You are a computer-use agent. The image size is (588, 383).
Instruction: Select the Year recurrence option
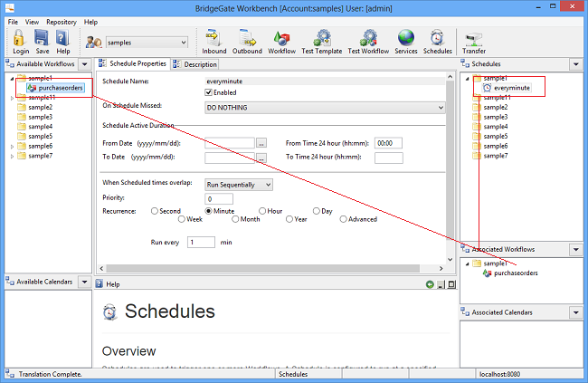coord(289,219)
